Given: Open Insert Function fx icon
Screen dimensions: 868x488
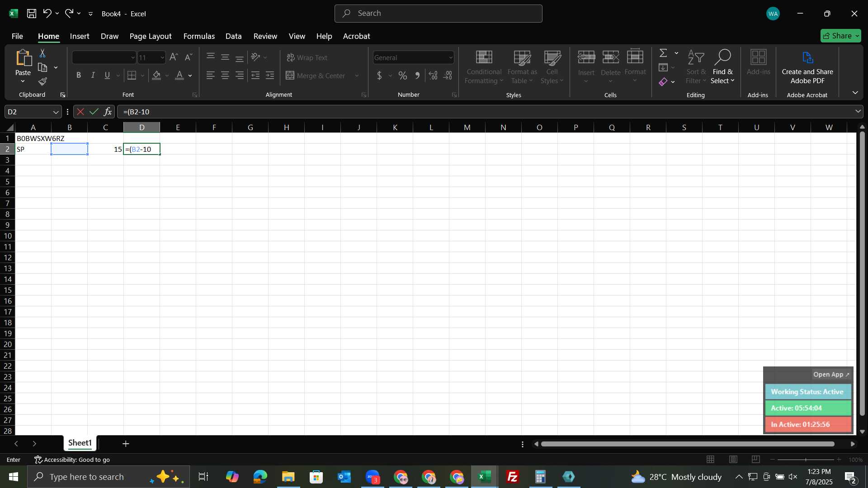Looking at the screenshot, I should click(108, 112).
